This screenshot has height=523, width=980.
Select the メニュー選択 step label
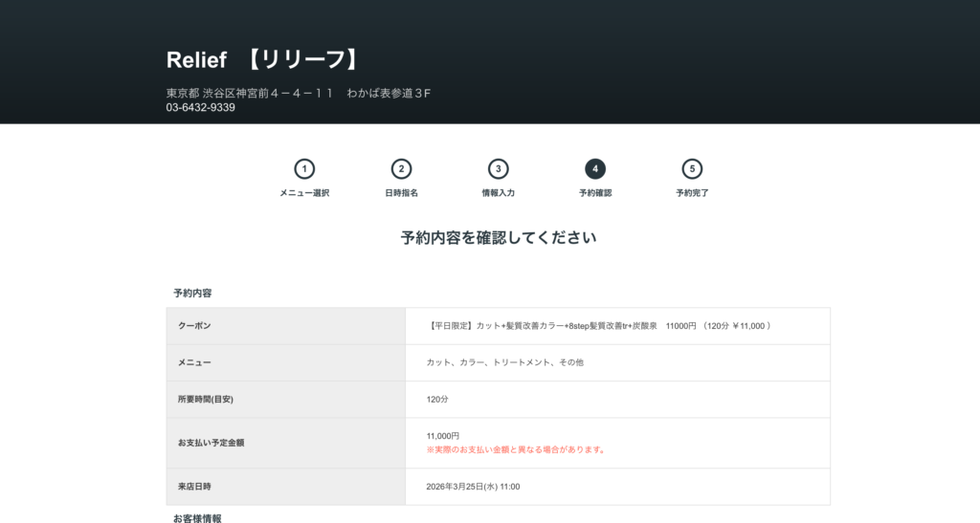coord(304,193)
